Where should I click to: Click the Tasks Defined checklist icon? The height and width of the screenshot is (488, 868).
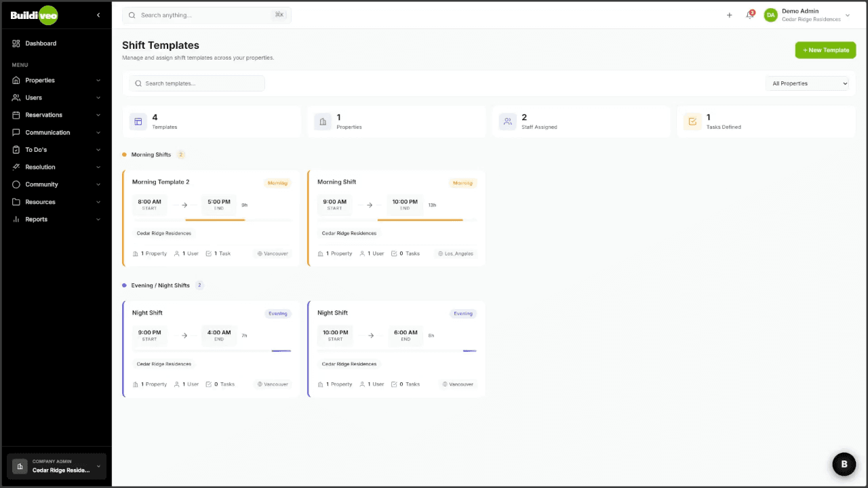[692, 121]
